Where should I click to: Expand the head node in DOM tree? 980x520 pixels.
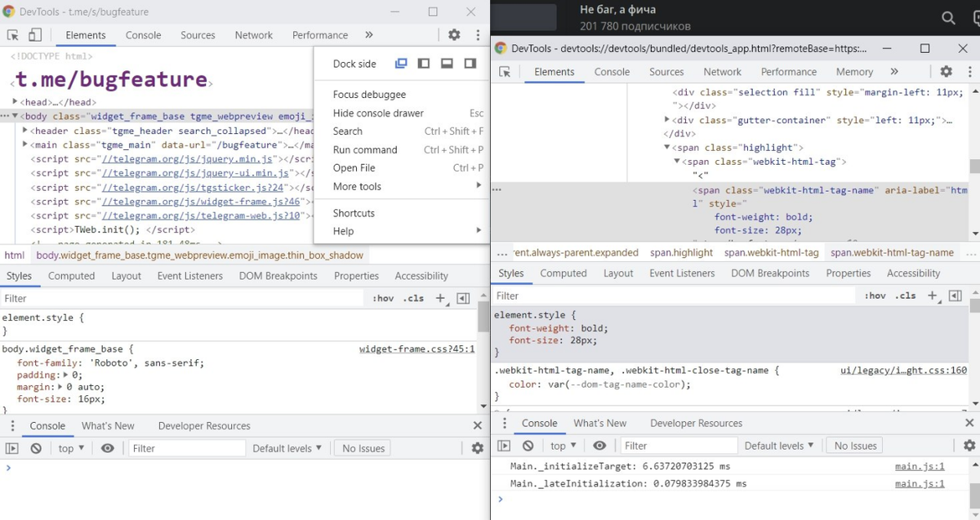16,102
